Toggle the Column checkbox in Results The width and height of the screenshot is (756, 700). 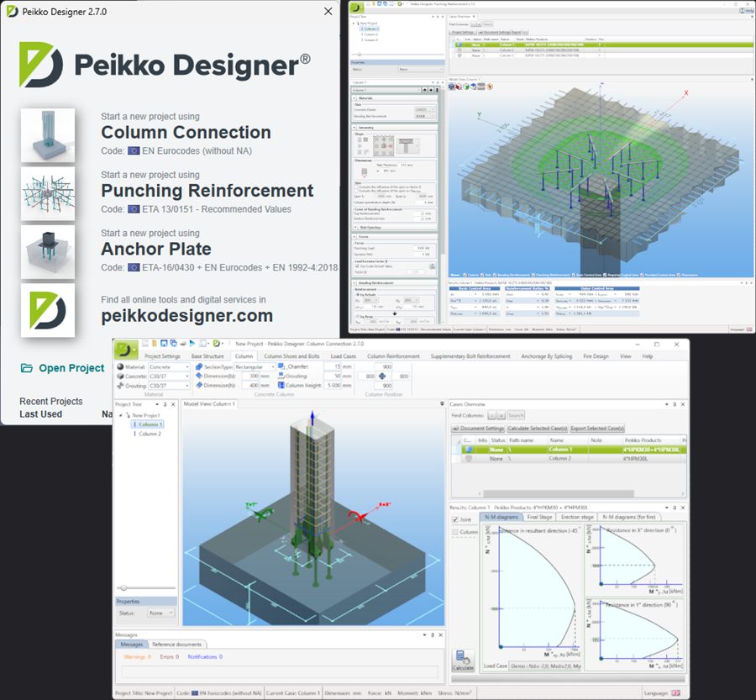[x=454, y=532]
